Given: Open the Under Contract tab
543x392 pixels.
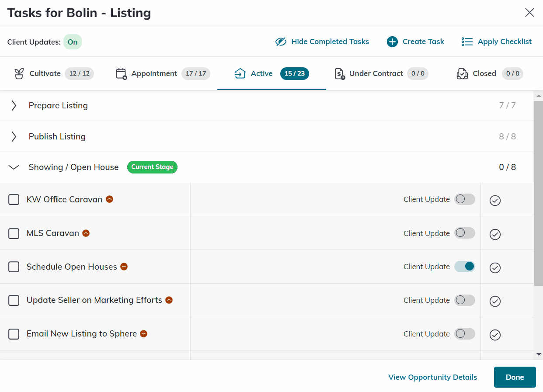Looking at the screenshot, I should click(x=381, y=73).
